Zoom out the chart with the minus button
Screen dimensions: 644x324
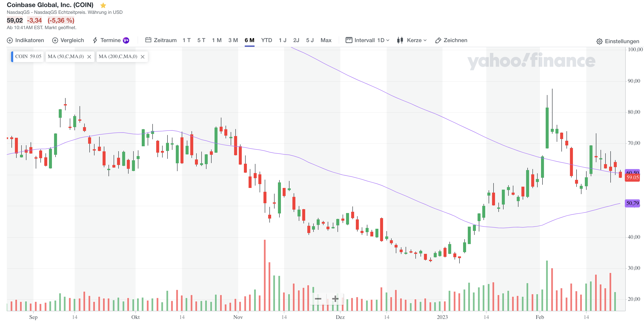point(318,298)
